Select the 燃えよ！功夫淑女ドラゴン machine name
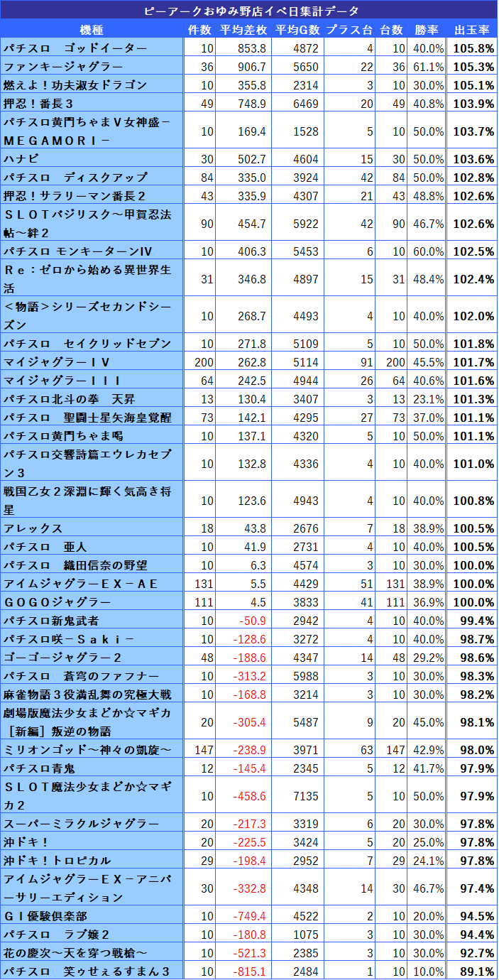This screenshot has width=499, height=980. click(75, 85)
